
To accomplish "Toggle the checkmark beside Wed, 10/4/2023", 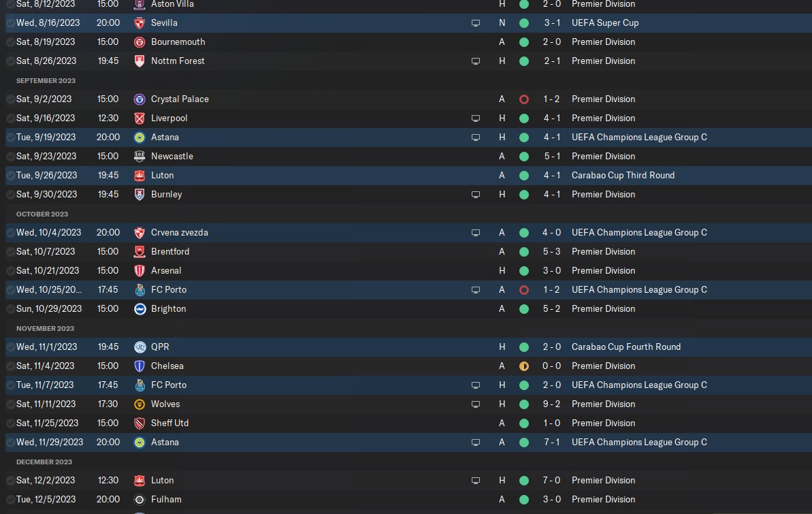I will point(10,233).
